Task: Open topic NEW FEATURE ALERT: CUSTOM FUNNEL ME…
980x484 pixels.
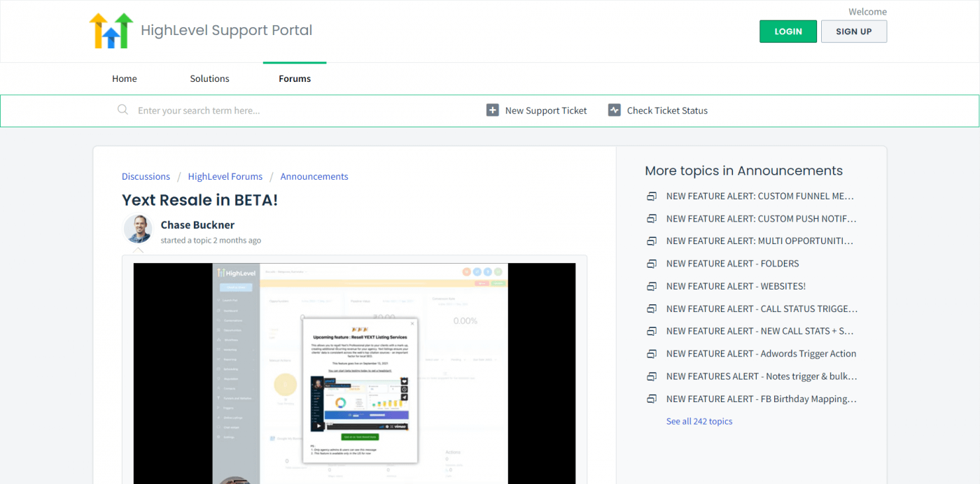Action: (760, 196)
